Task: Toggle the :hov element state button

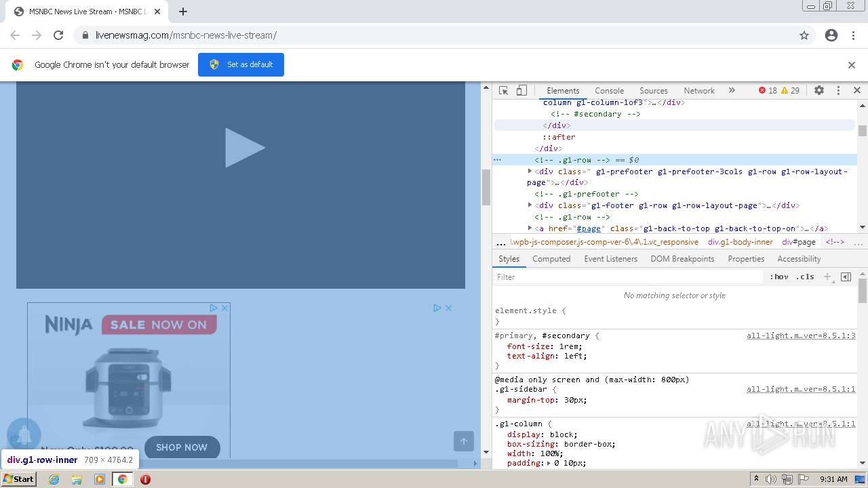Action: pyautogui.click(x=779, y=277)
